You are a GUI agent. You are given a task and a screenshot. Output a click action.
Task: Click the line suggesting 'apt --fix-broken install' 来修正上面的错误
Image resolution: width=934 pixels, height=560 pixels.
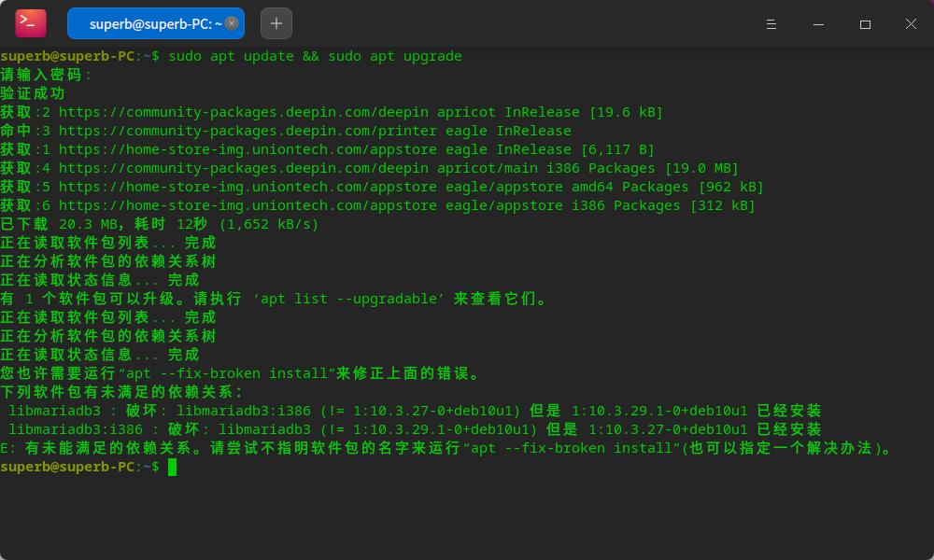tap(240, 373)
